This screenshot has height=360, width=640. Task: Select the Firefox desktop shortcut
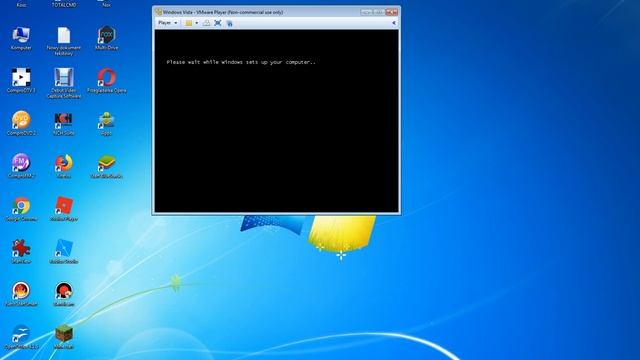click(64, 167)
